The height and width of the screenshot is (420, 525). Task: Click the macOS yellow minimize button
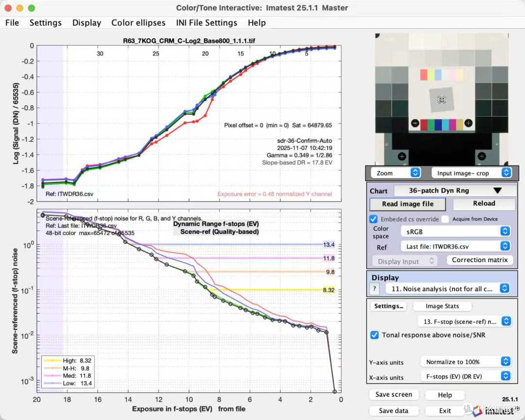pos(20,8)
